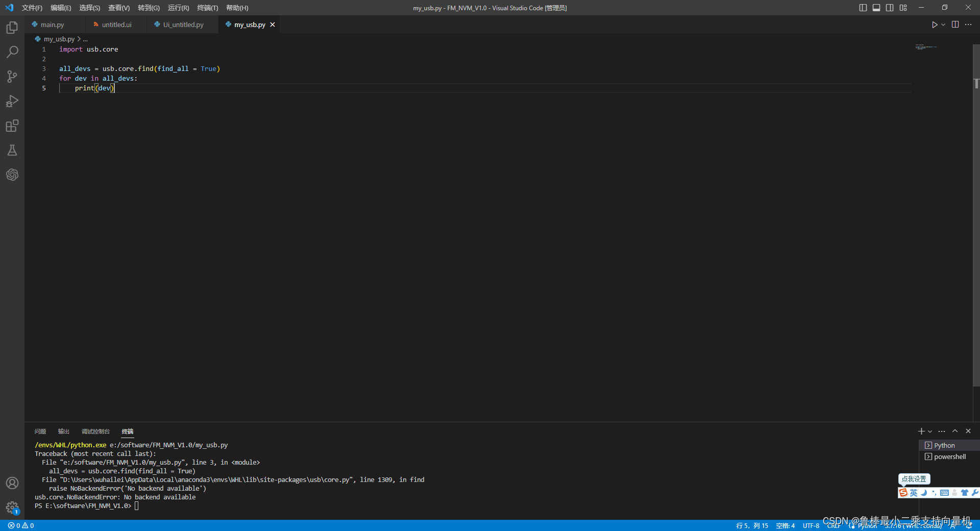Open the 查看(V) menu
This screenshot has width=980, height=531.
pyautogui.click(x=119, y=8)
